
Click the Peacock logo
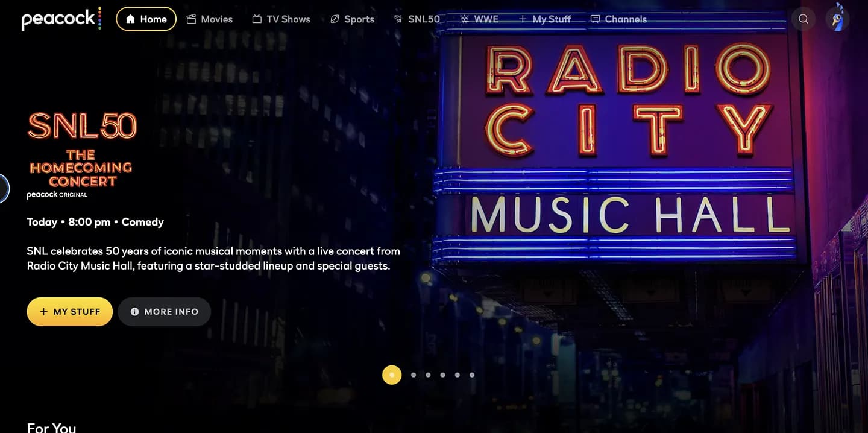[61, 19]
